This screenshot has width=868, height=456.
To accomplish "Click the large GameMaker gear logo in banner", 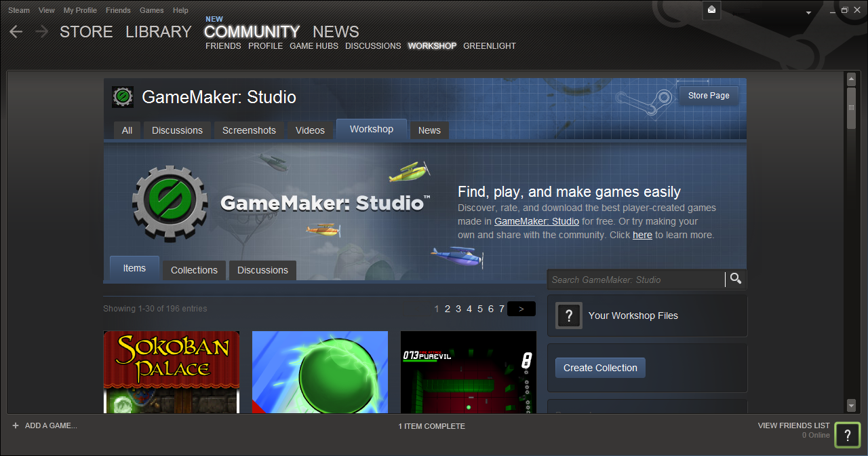I will (172, 203).
